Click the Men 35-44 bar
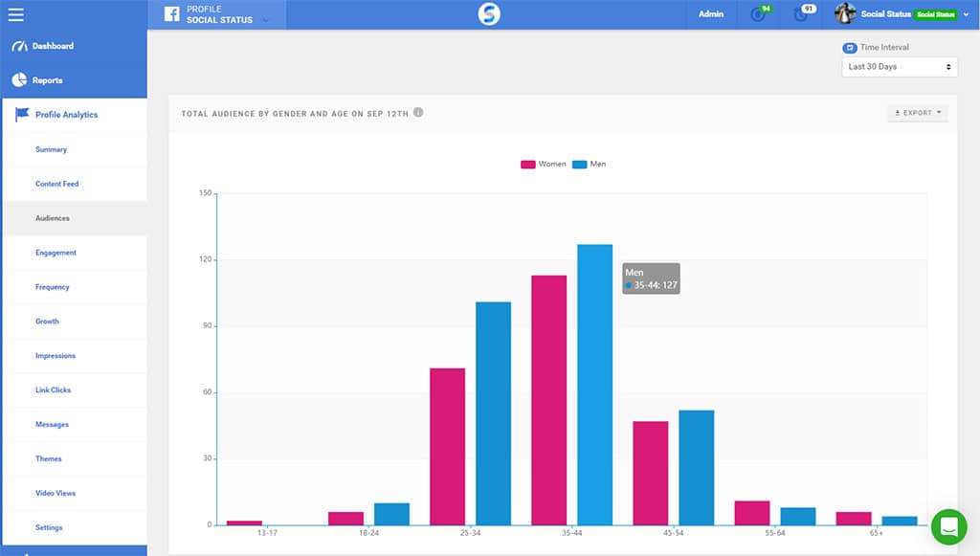Screen dimensions: 980x556 595,384
